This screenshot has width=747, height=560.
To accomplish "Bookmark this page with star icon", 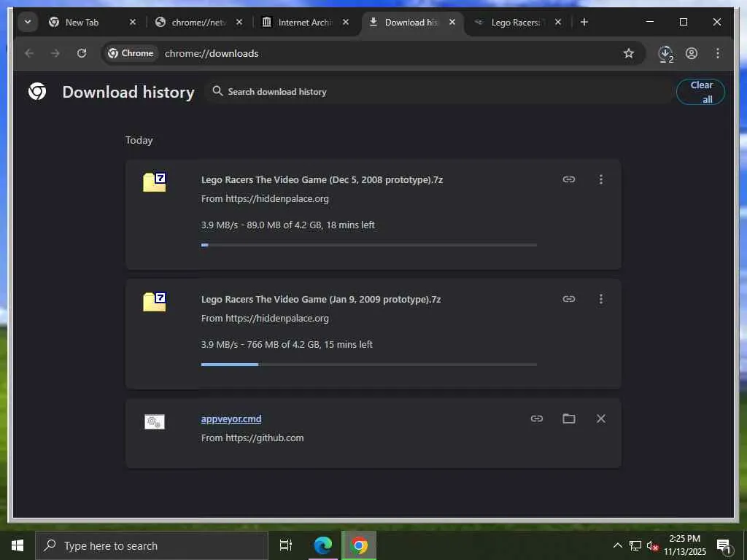I will [629, 53].
